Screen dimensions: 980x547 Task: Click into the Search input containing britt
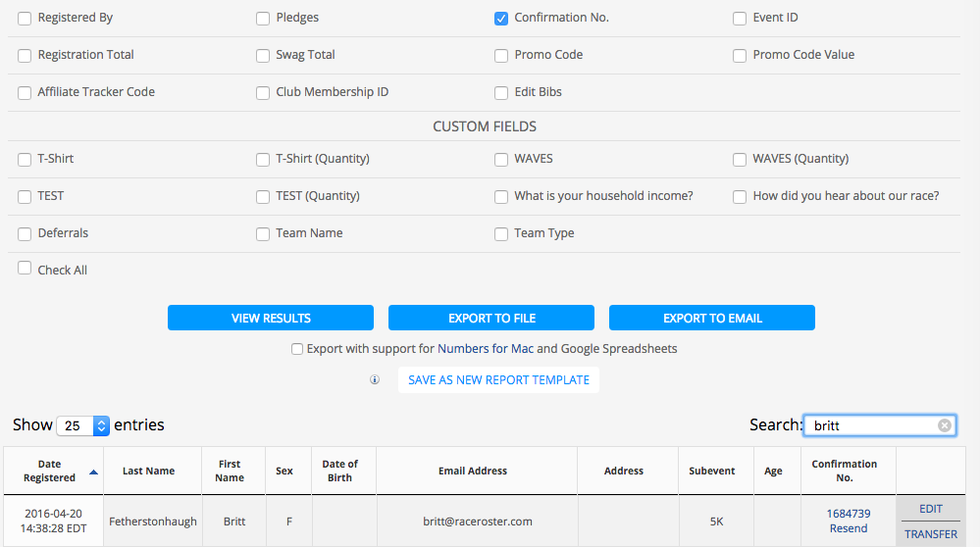click(872, 425)
